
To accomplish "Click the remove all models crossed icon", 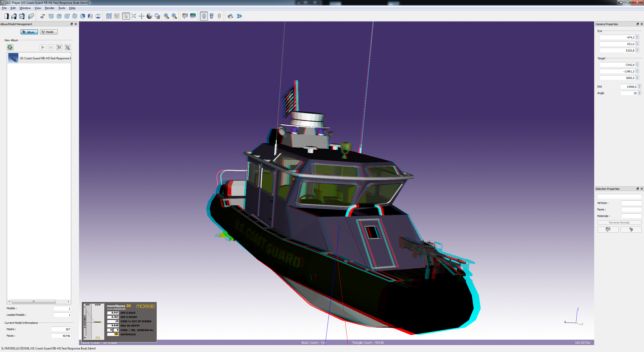I will point(68,47).
